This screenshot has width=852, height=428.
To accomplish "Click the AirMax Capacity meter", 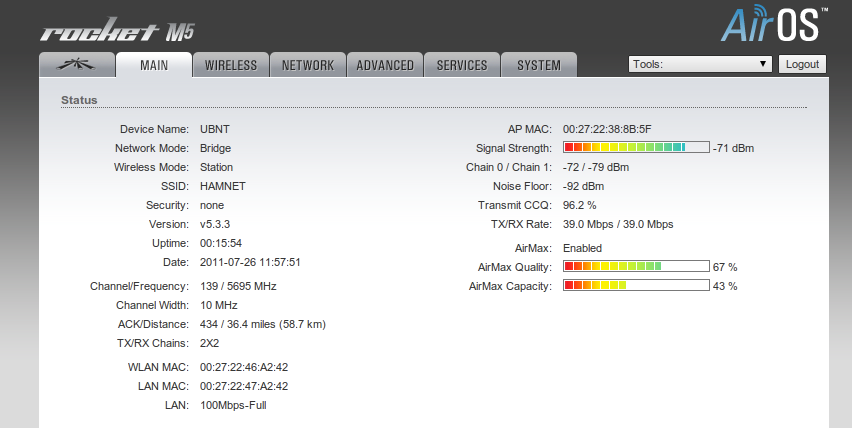I will tap(636, 286).
